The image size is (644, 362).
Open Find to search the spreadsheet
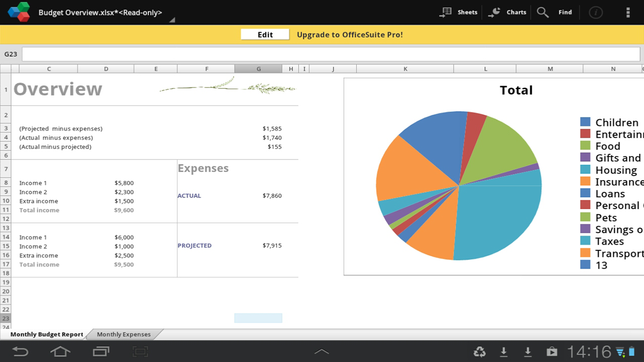pos(554,12)
